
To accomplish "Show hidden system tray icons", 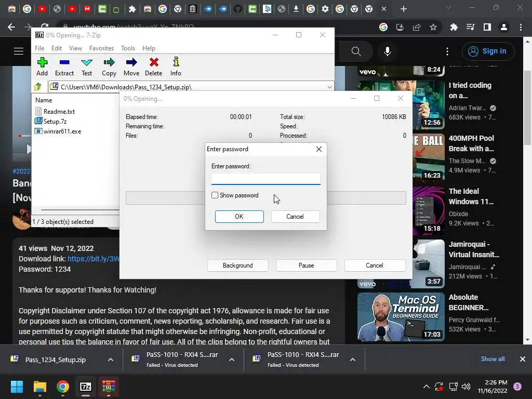I will tap(427, 387).
